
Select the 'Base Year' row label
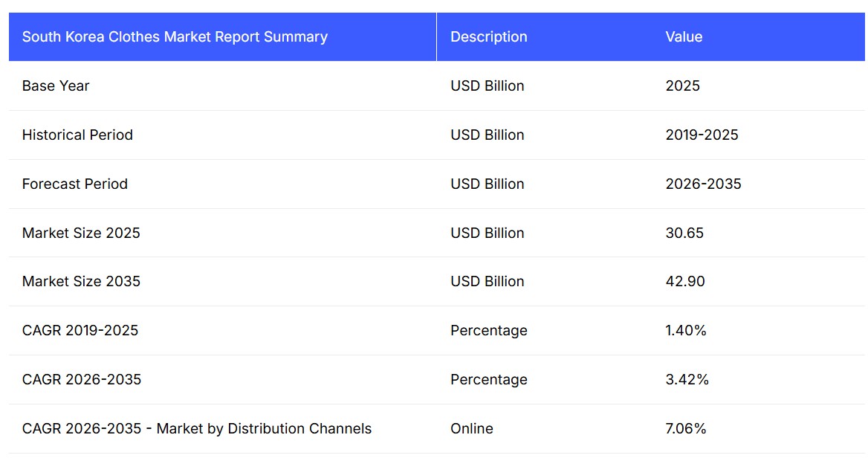[56, 86]
